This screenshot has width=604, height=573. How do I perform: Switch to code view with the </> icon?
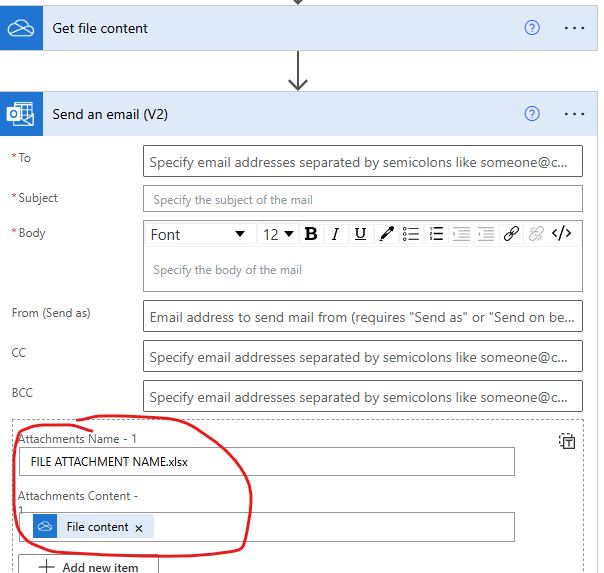(x=561, y=233)
